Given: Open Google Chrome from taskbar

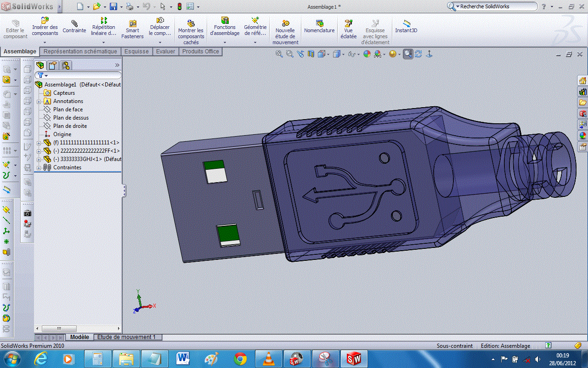Looking at the screenshot, I should click(240, 358).
